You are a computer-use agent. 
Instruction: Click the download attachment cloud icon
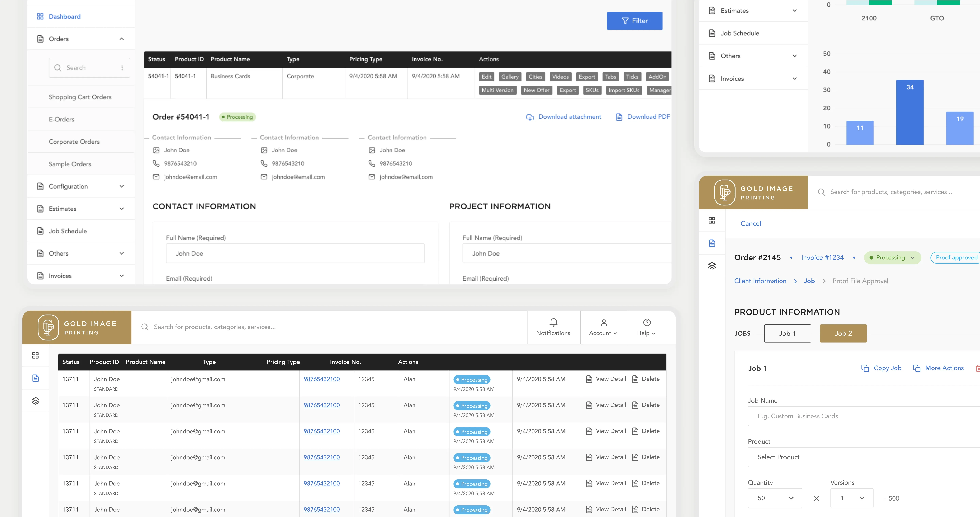coord(530,117)
